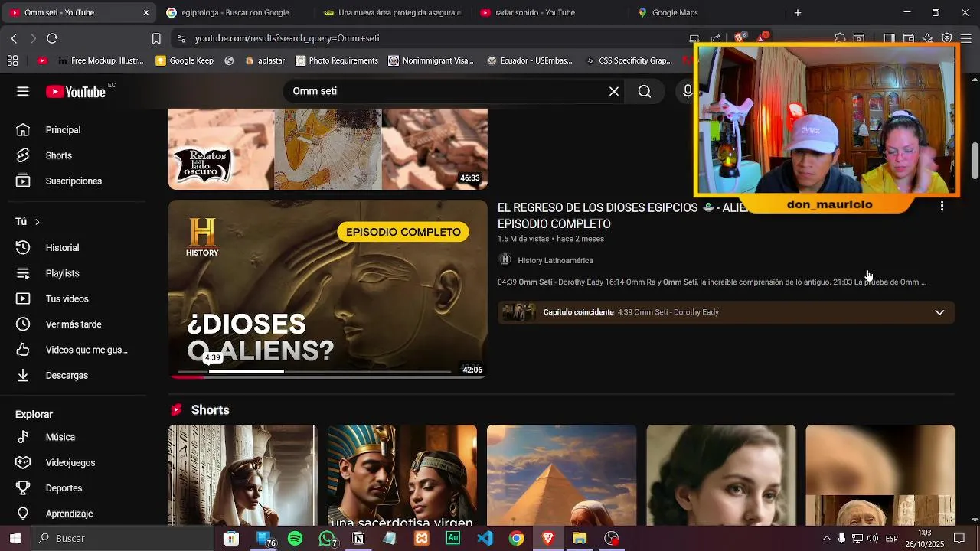Click the share arrow in address bar
The height and width of the screenshot is (551, 980).
(x=715, y=38)
